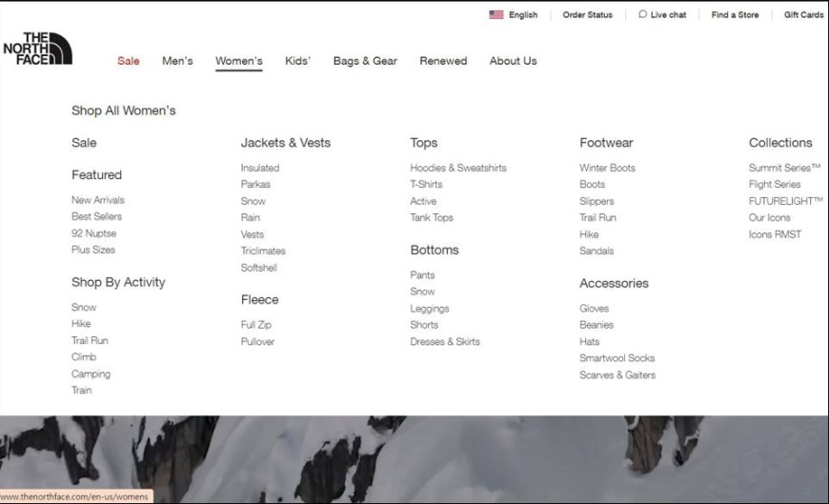Image resolution: width=829 pixels, height=504 pixels.
Task: Select Full Zip fleece
Action: click(x=256, y=325)
